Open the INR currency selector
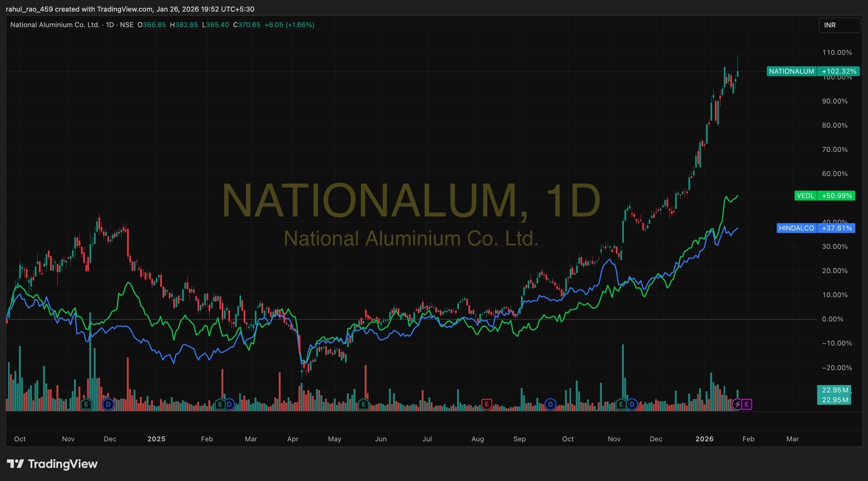Image resolution: width=868 pixels, height=481 pixels. click(839, 25)
